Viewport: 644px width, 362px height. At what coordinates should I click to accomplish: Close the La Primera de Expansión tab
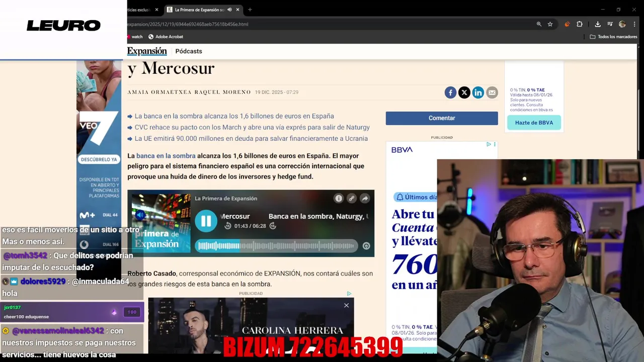(238, 10)
